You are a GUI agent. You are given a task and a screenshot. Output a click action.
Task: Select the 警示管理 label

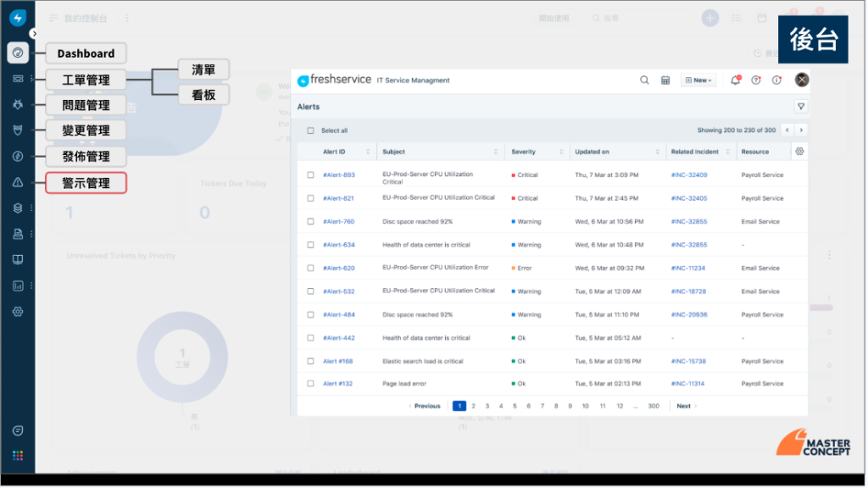pos(86,183)
